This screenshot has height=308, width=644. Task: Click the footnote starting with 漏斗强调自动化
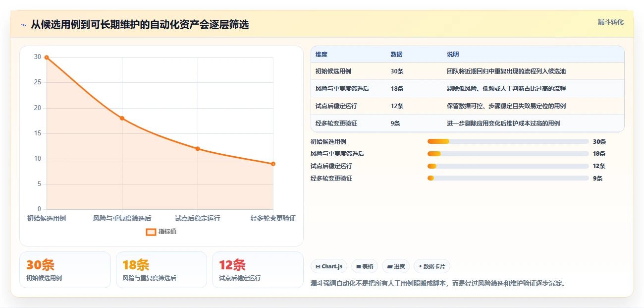coord(438,284)
